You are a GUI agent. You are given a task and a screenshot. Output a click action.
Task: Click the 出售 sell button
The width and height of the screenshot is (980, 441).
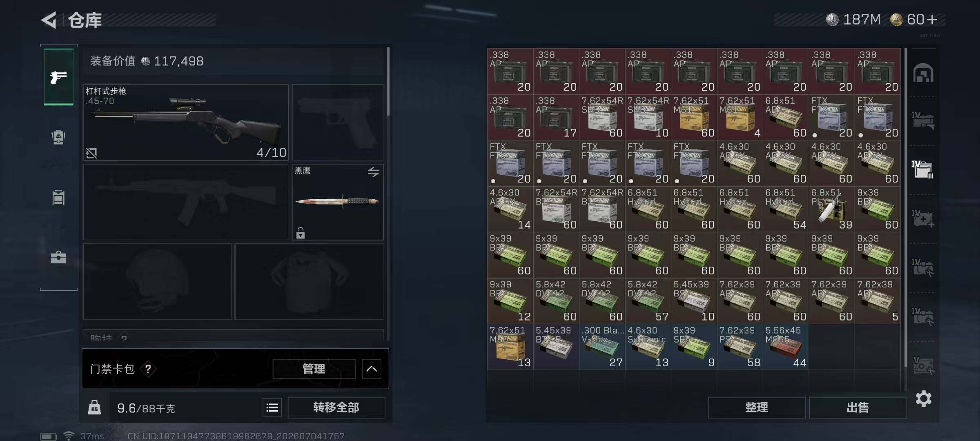pos(858,408)
